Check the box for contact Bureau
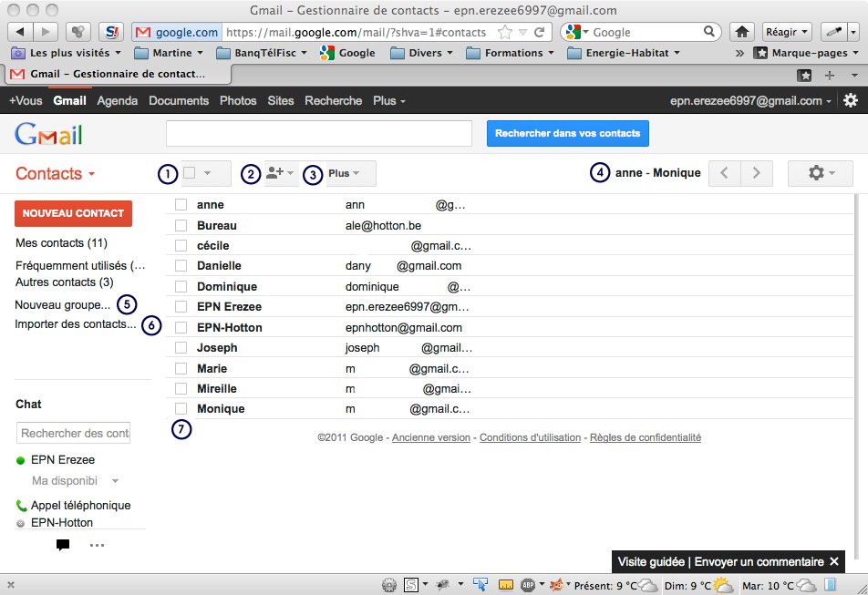 181,225
